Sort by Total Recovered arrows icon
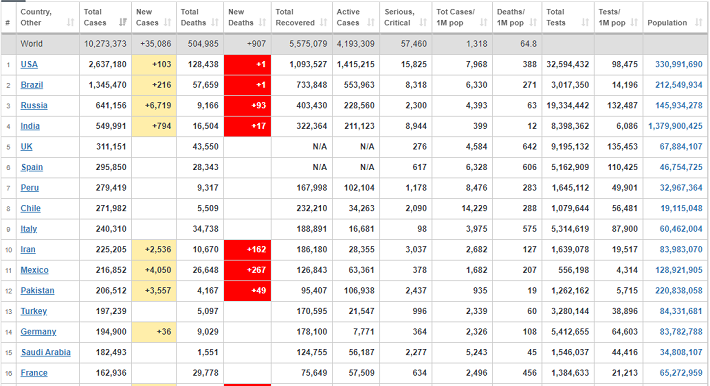Viewport: 710px width, 386px height. (x=323, y=22)
